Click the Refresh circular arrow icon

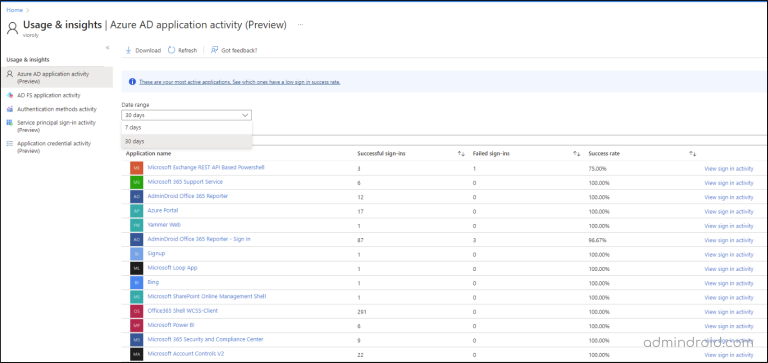(171, 50)
